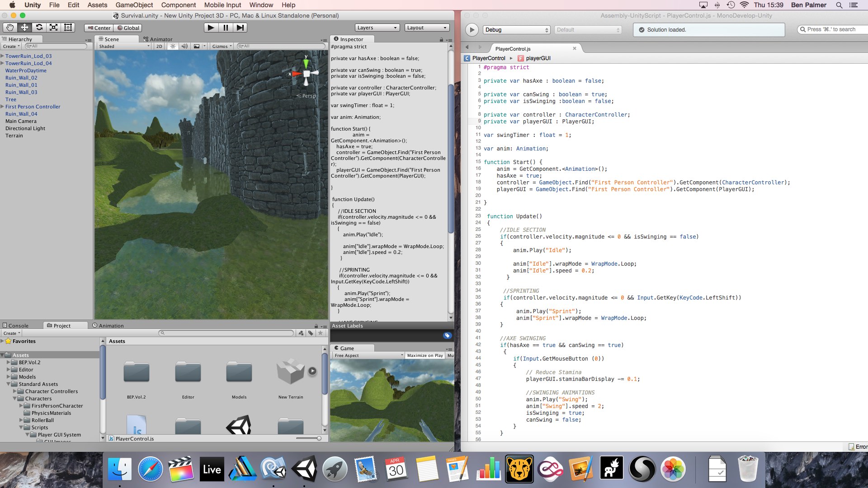The image size is (868, 488).
Task: Open the Shaded draw mode dropdown
Action: 124,46
